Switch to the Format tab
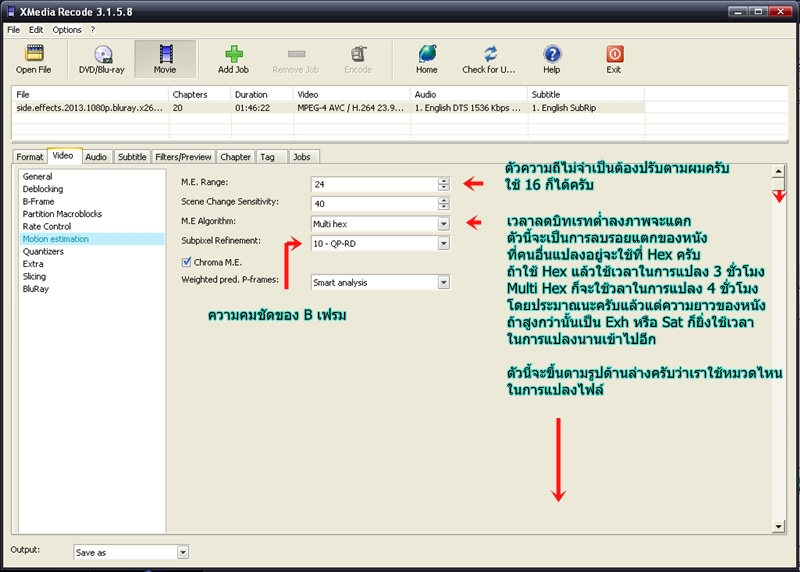 pyautogui.click(x=30, y=157)
